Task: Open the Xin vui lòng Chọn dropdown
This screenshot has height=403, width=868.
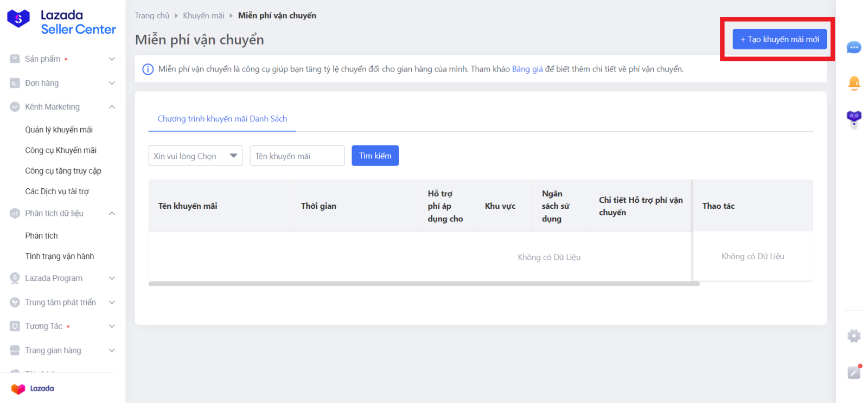Action: point(195,156)
